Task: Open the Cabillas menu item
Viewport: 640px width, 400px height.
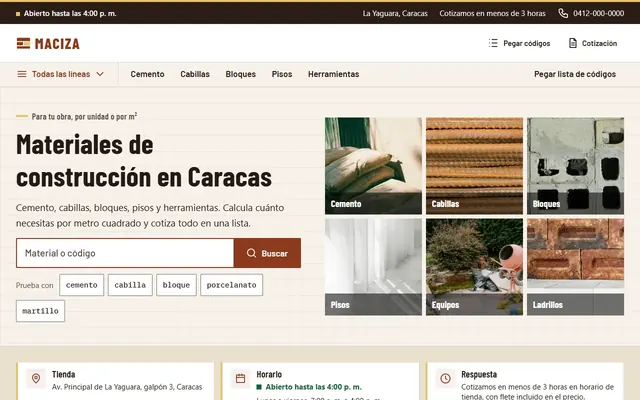Action: pos(195,74)
